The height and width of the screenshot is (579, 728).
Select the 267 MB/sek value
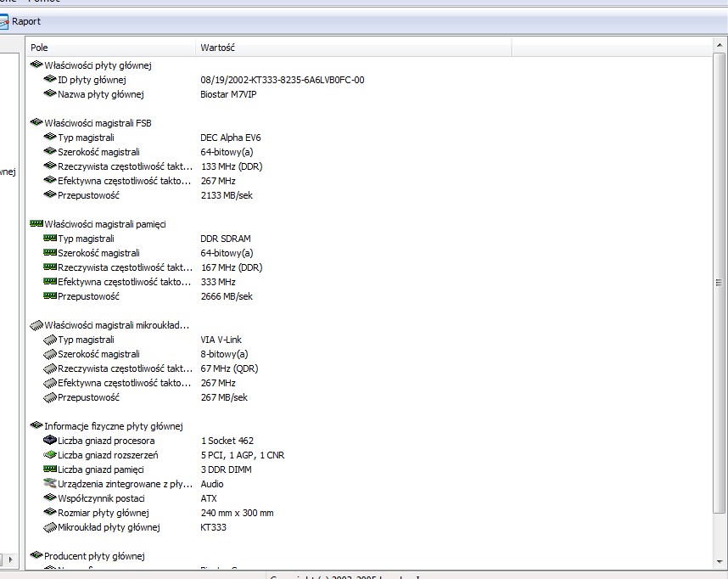[224, 397]
